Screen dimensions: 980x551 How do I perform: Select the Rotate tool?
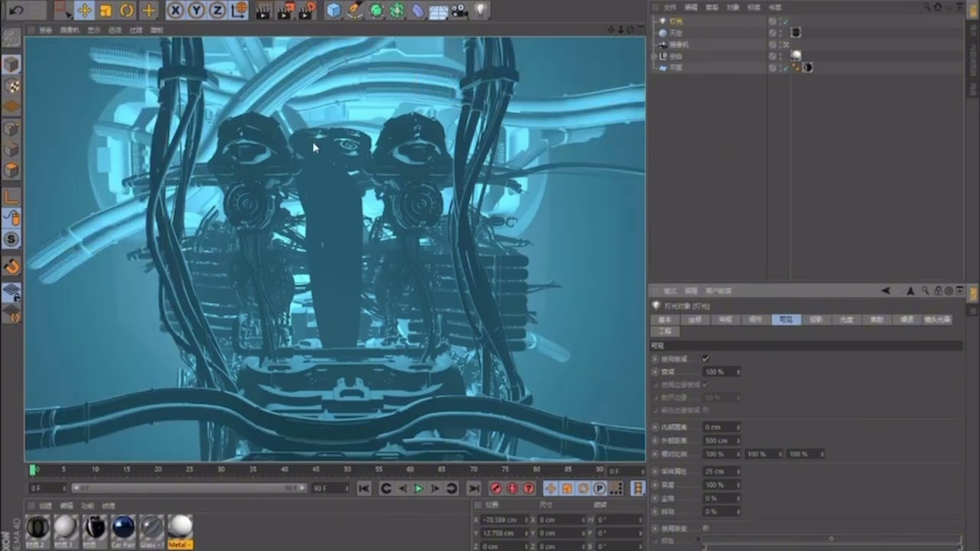(127, 11)
